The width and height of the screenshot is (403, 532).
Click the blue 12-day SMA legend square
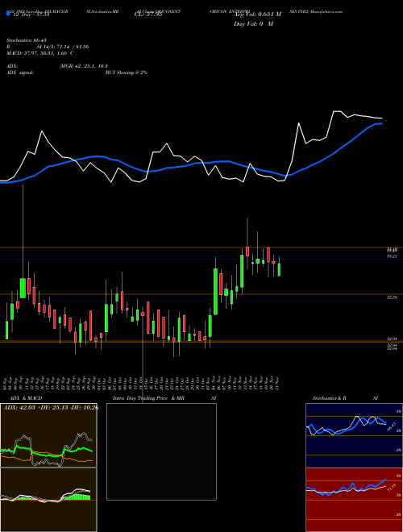coord(9,13)
